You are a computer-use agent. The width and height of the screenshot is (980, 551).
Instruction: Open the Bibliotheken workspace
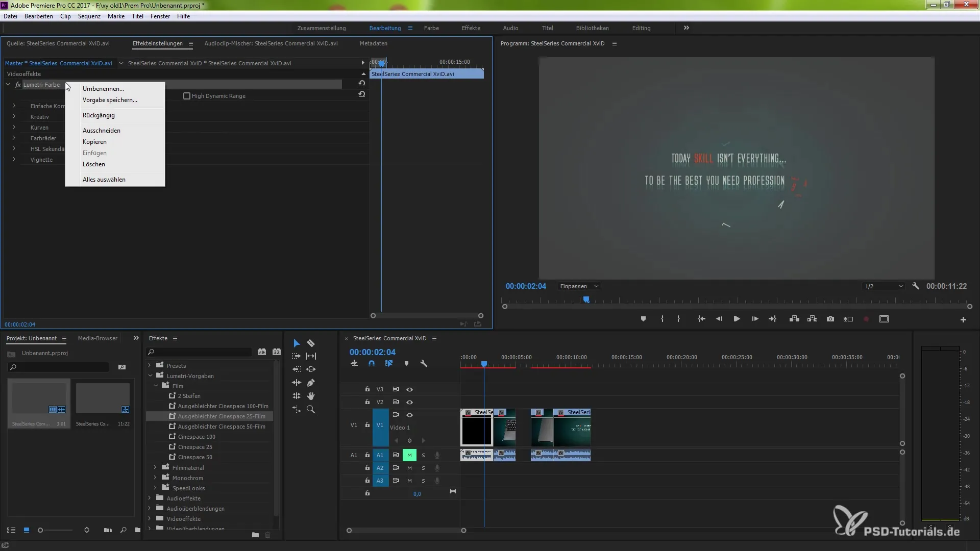[592, 28]
